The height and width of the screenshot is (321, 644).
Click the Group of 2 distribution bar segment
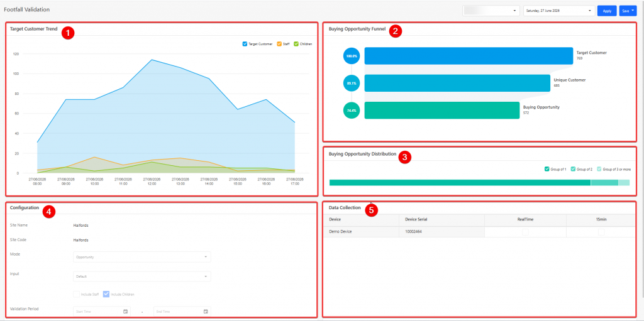coord(604,183)
